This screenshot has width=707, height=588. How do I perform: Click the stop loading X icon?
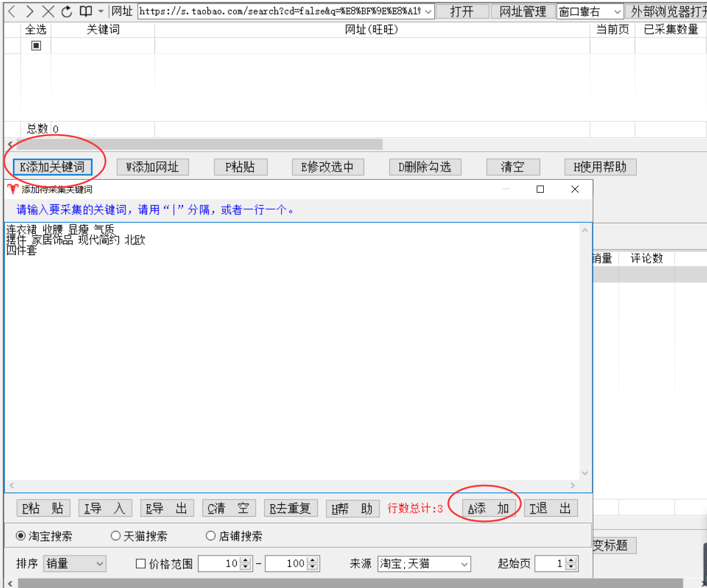click(x=48, y=11)
